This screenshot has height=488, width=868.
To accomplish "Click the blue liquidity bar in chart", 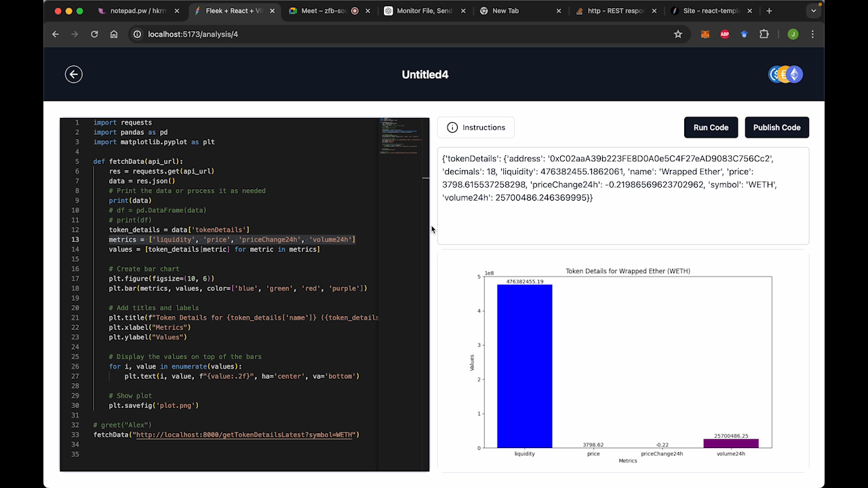I will coord(524,366).
